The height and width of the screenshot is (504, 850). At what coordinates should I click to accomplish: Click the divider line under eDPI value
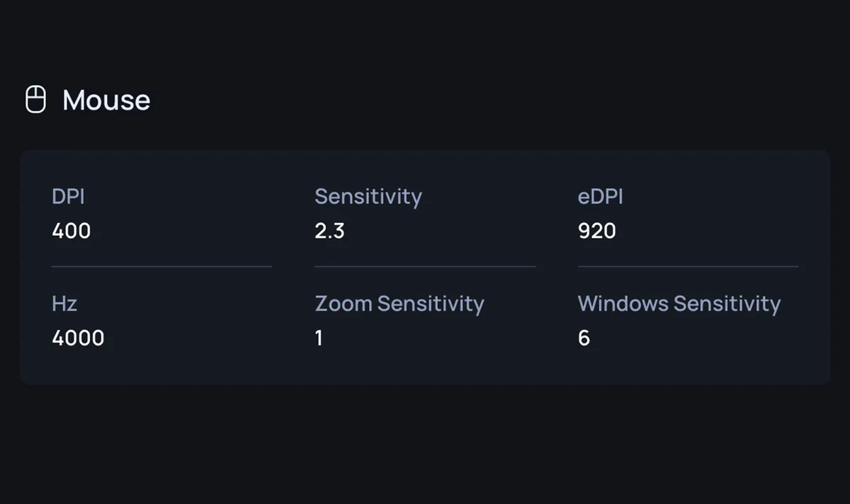tap(688, 266)
